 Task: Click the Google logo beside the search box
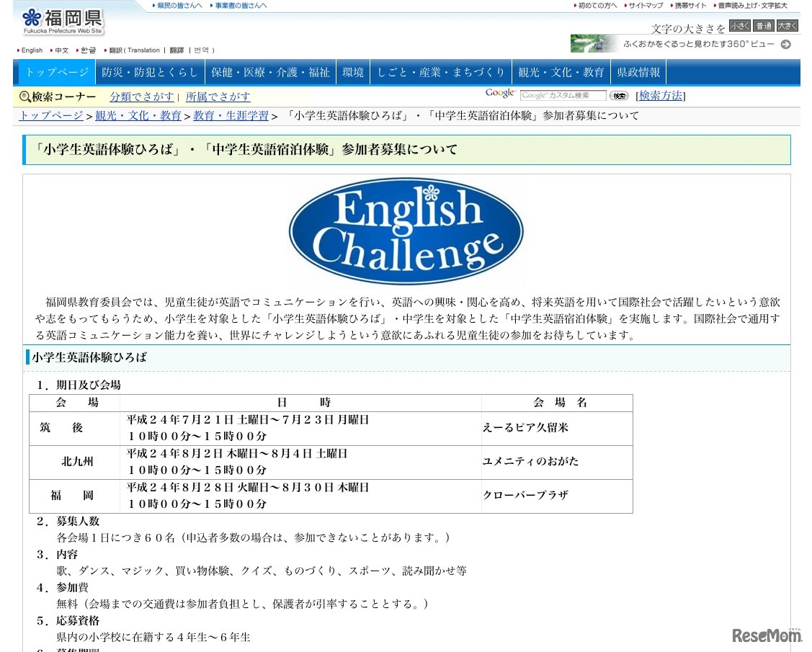point(499,94)
